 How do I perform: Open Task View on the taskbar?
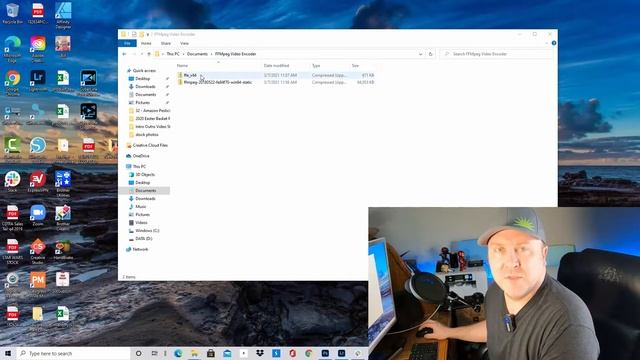pyautogui.click(x=154, y=353)
